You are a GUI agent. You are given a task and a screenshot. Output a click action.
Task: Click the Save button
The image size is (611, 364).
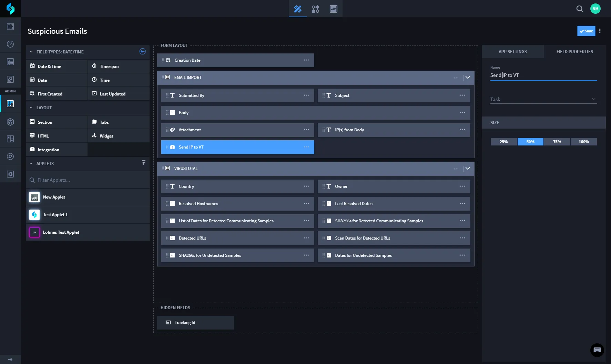point(586,31)
